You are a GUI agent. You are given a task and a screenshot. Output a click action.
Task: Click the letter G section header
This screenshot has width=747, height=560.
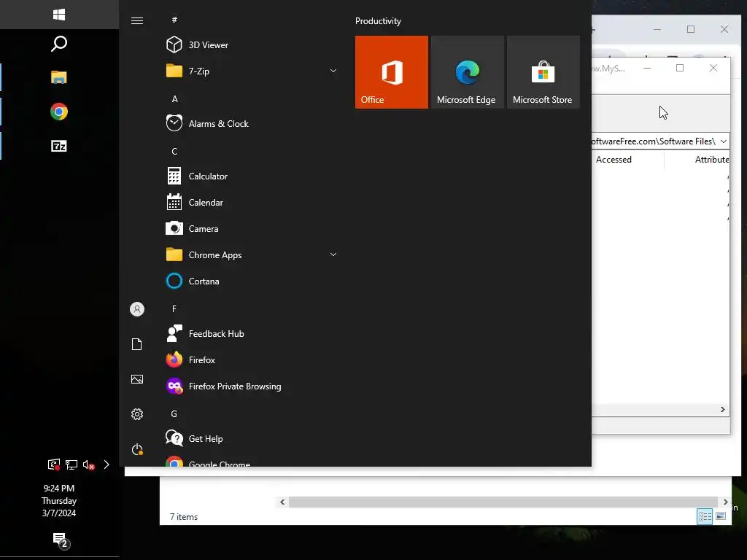174,414
